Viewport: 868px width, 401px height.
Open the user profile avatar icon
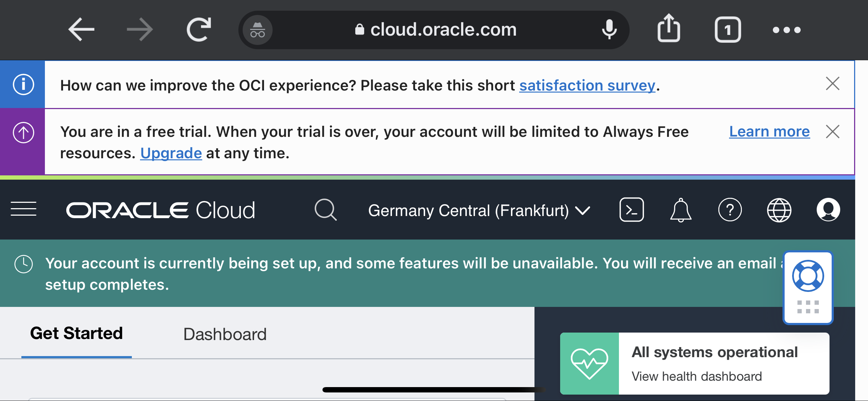click(828, 210)
